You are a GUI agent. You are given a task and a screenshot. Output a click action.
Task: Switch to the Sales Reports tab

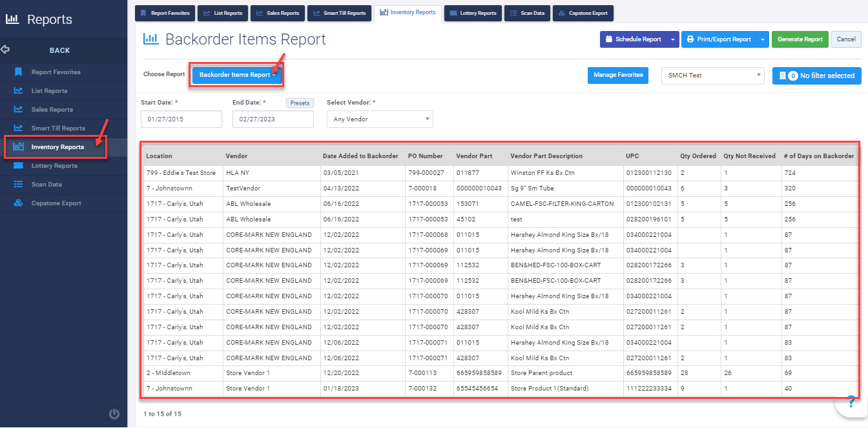coord(277,13)
